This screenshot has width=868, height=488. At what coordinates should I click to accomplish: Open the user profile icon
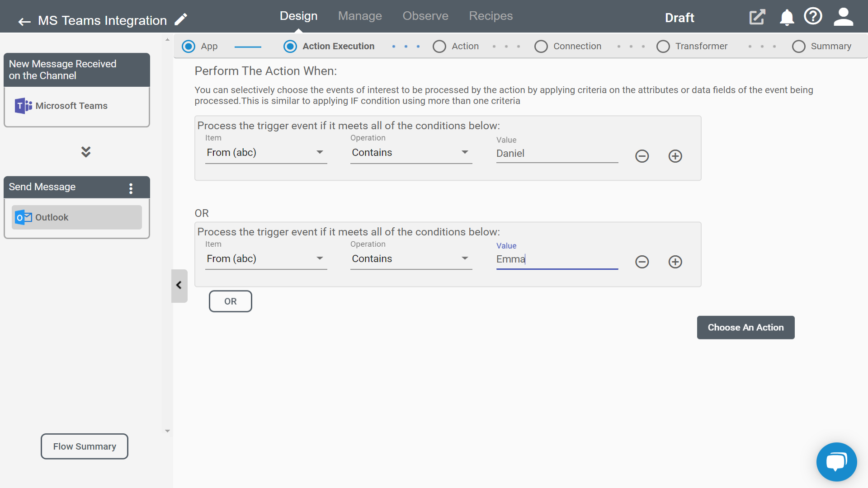(843, 17)
